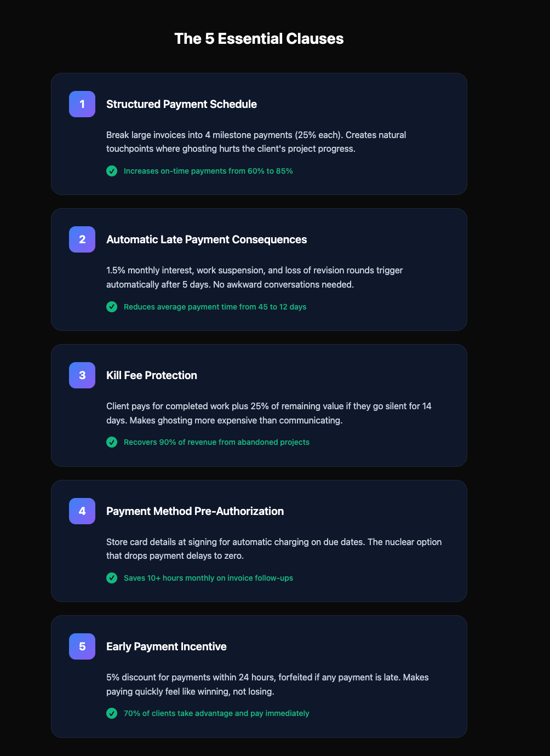Select the Kill Fee Protection heading
The image size is (550, 756).
pyautogui.click(x=152, y=375)
